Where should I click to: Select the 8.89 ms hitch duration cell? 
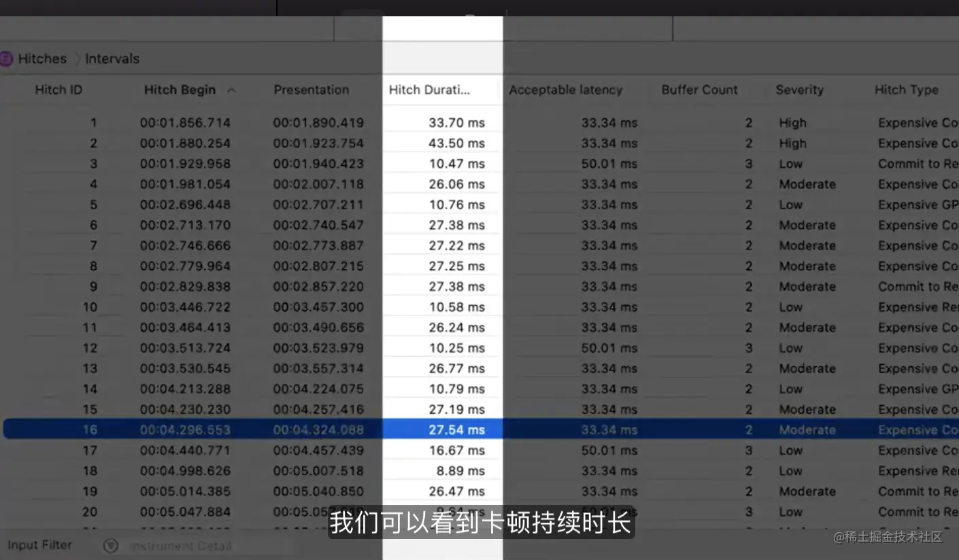[460, 471]
